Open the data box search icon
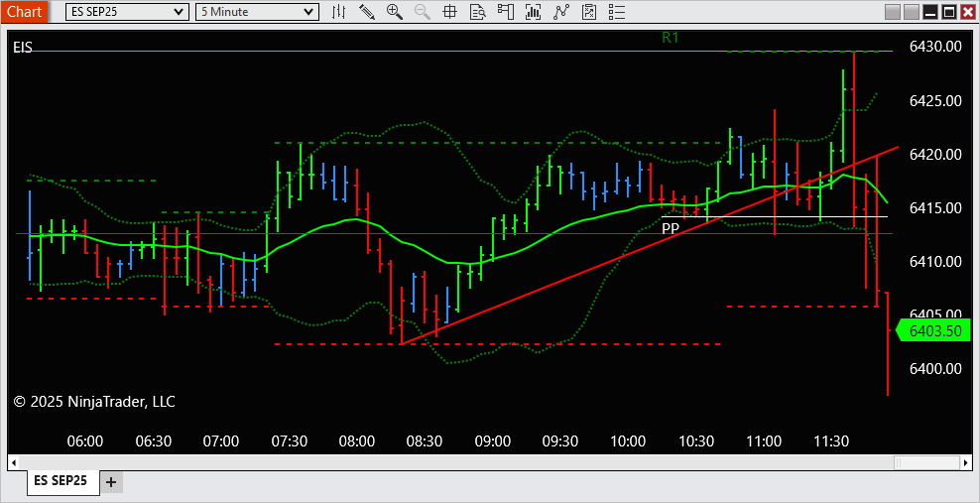This screenshot has width=980, height=503. pyautogui.click(x=478, y=11)
